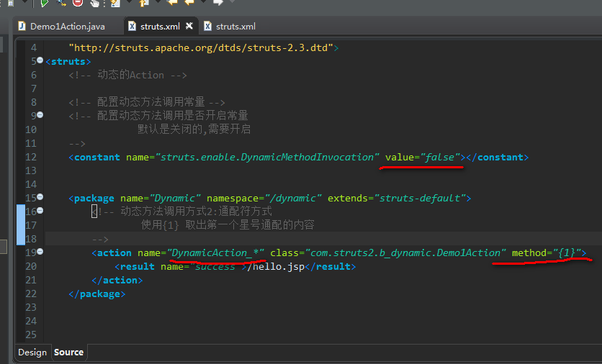The height and width of the screenshot is (364, 602).
Task: Switch to the Design view tab
Action: pyautogui.click(x=32, y=352)
